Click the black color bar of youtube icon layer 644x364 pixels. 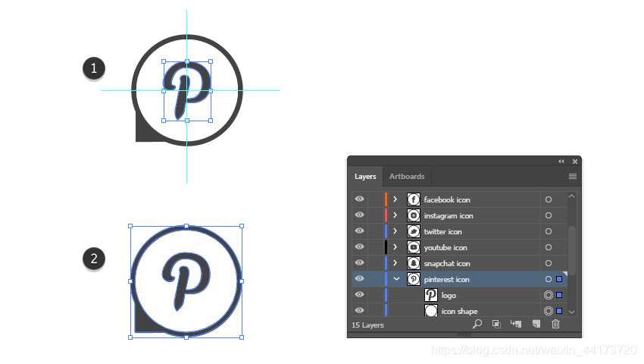pos(386,247)
